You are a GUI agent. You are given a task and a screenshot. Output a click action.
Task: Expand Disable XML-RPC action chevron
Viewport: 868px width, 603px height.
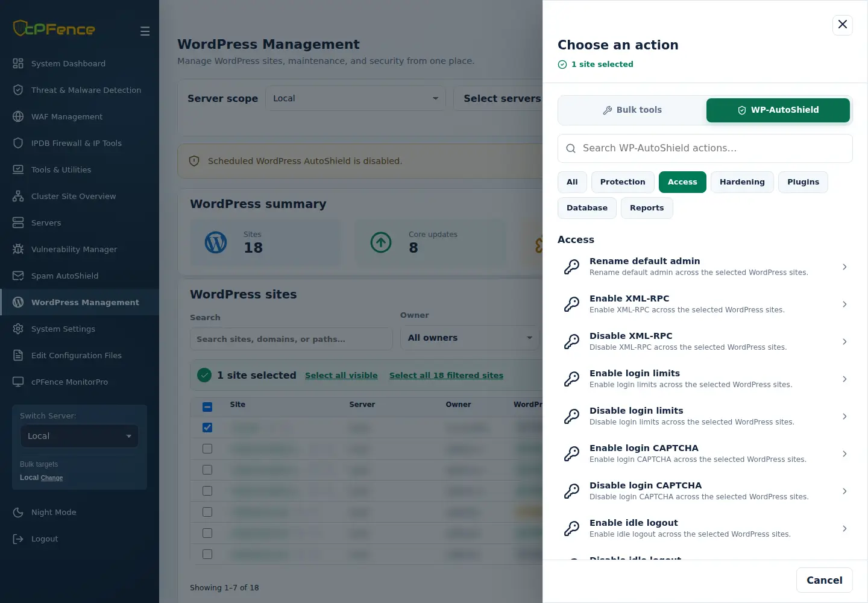coord(844,342)
